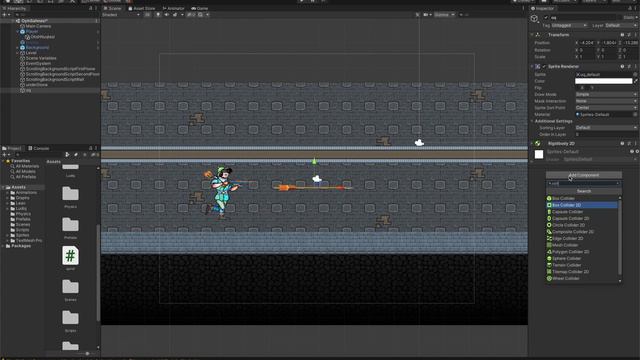The image size is (640, 360).
Task: Switch to the Animator tab
Action: (x=173, y=8)
